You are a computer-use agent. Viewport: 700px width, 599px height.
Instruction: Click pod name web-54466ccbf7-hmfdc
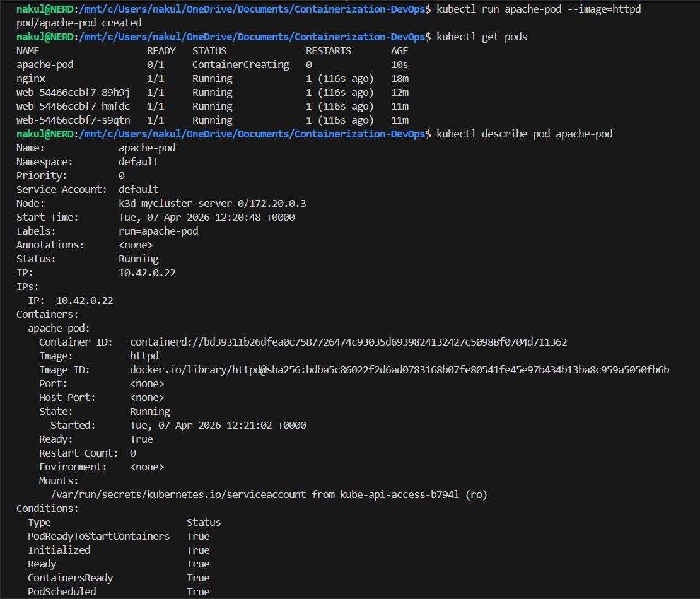click(73, 106)
